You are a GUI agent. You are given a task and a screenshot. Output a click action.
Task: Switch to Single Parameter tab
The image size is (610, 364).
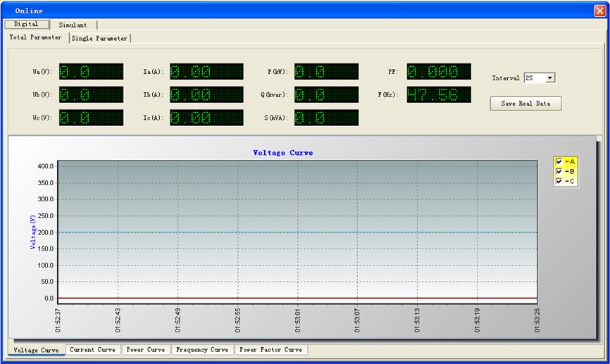point(99,38)
